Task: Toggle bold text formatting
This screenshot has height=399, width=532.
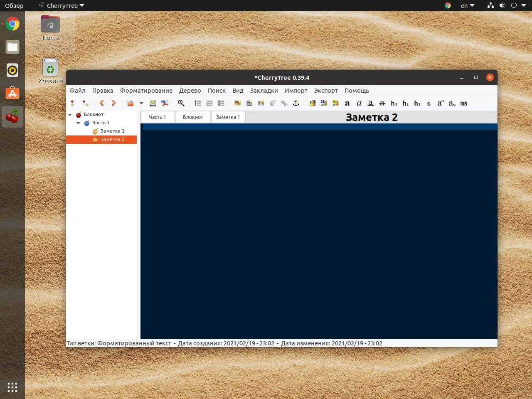Action: (347, 103)
